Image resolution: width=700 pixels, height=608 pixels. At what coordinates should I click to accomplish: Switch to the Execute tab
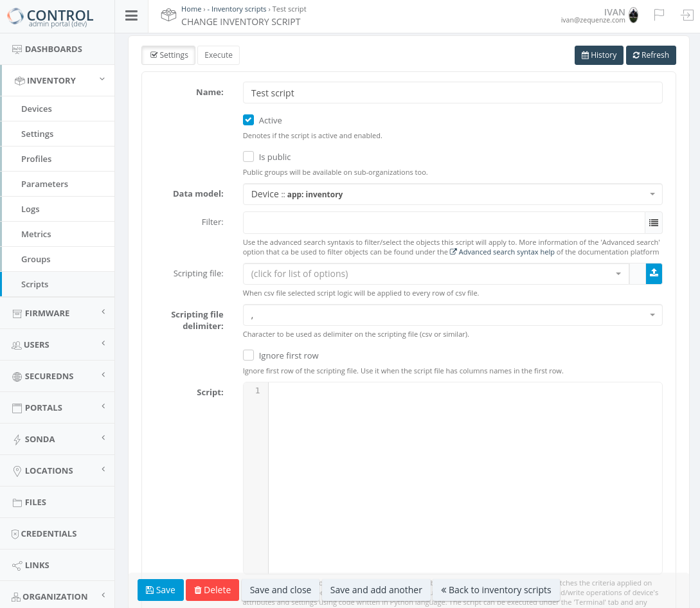click(x=219, y=55)
